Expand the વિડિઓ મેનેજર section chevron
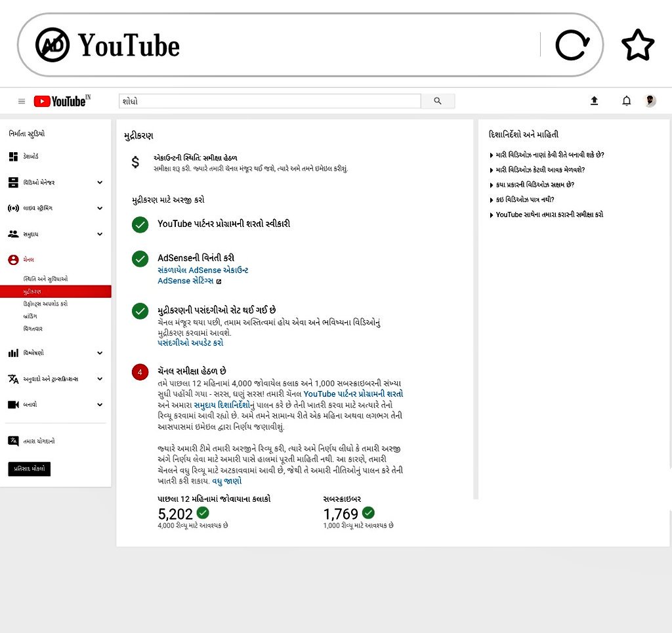The width and height of the screenshot is (672, 633). click(100, 182)
